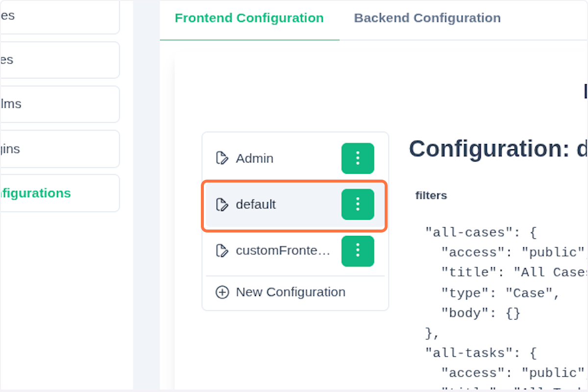Image resolution: width=588 pixels, height=392 pixels.
Task: Switch to the Backend Configuration tab
Action: point(427,19)
